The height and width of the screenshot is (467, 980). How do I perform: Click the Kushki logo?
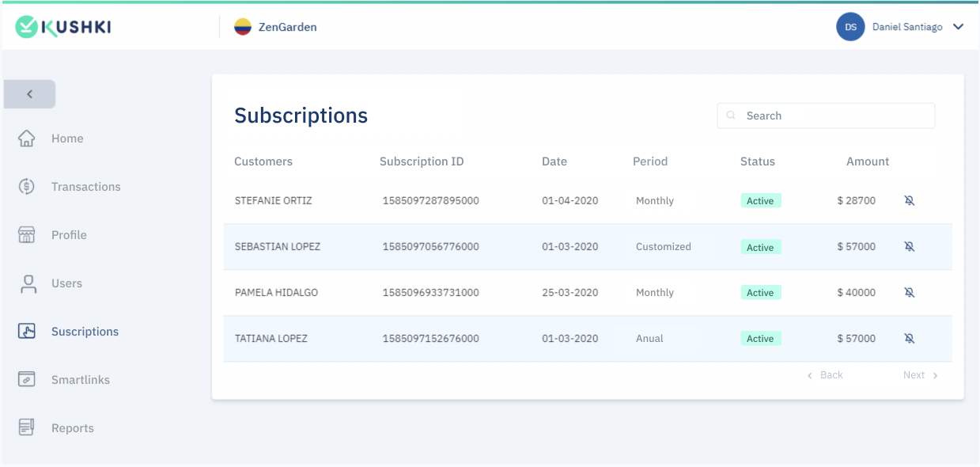pos(62,26)
